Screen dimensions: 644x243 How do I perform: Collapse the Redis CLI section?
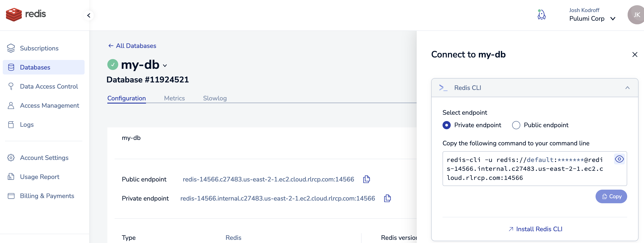click(x=627, y=88)
